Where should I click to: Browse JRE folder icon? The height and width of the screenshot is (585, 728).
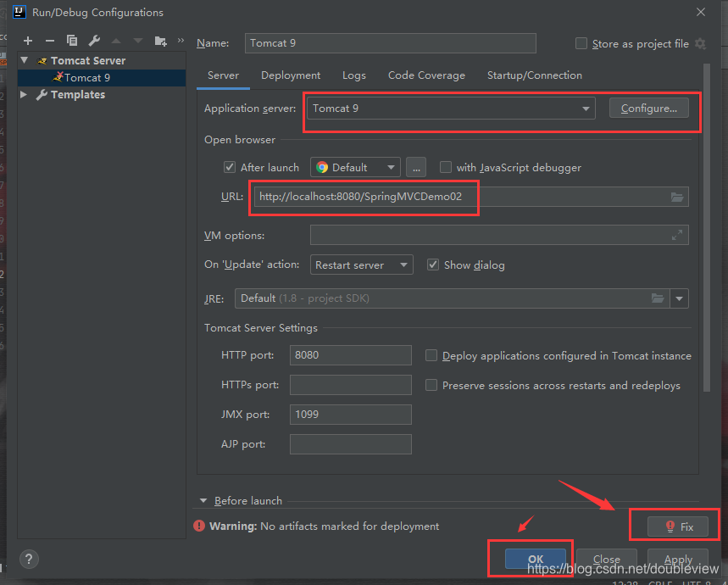(x=658, y=298)
